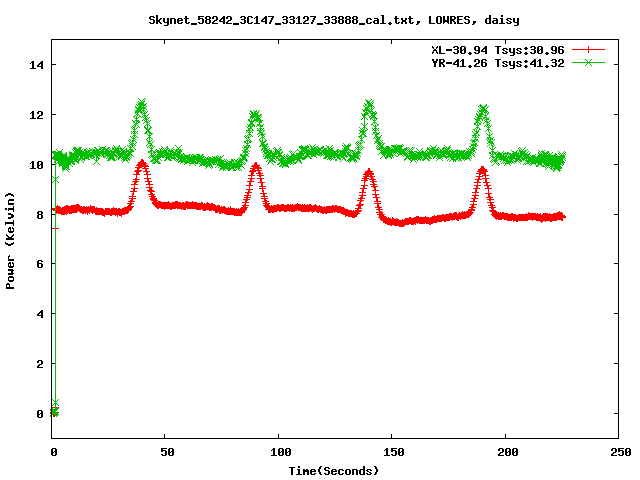Click the y-axis tick label 4
The width and height of the screenshot is (640, 480).
(x=40, y=314)
